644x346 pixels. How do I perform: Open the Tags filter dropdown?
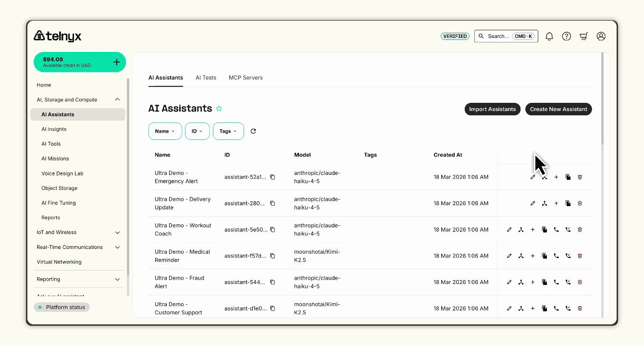[x=228, y=131]
